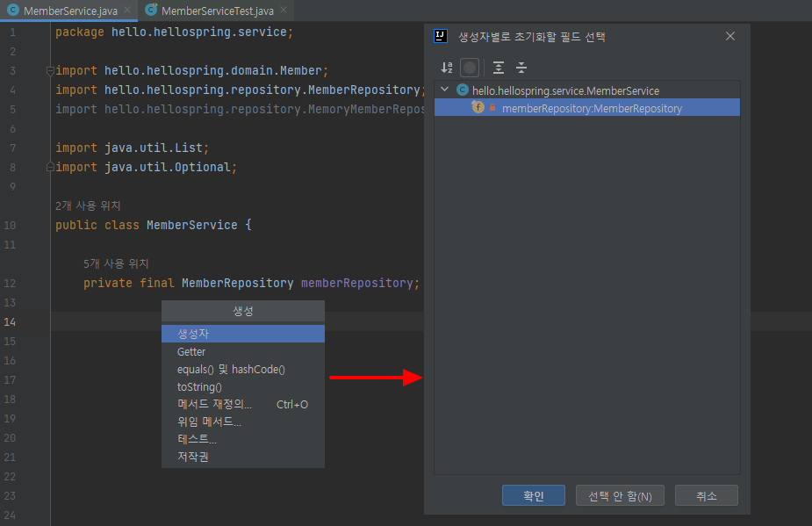Choose 저작권 in the 생성 menu

click(x=243, y=458)
